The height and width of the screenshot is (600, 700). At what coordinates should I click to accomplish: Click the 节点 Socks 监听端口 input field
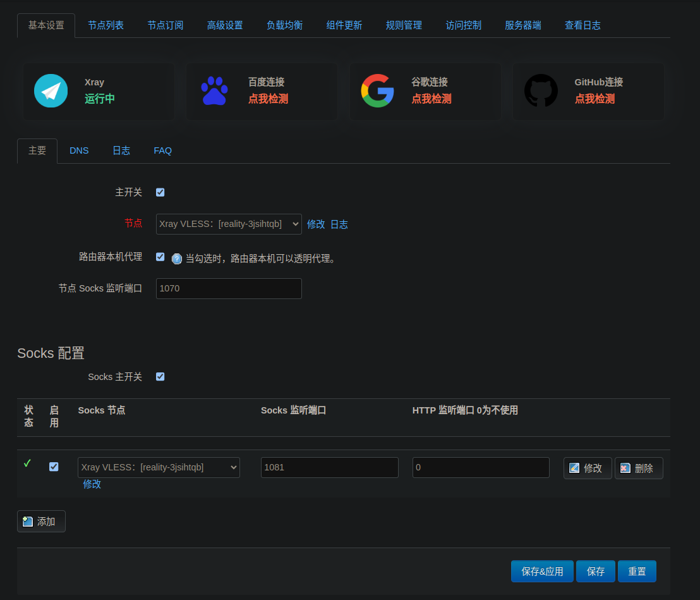[x=229, y=288]
